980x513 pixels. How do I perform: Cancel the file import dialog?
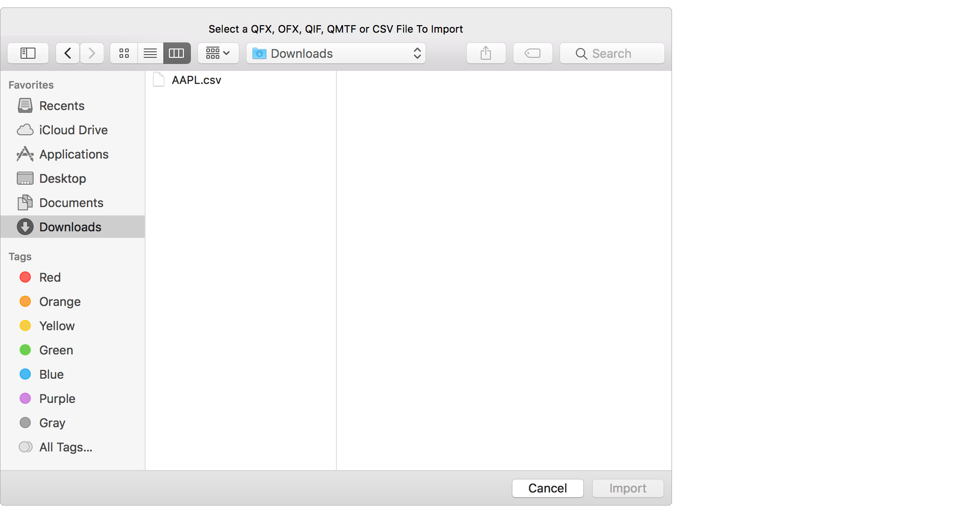[547, 488]
